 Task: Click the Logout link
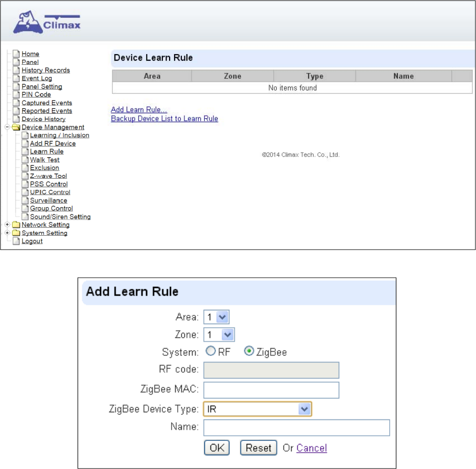click(32, 241)
